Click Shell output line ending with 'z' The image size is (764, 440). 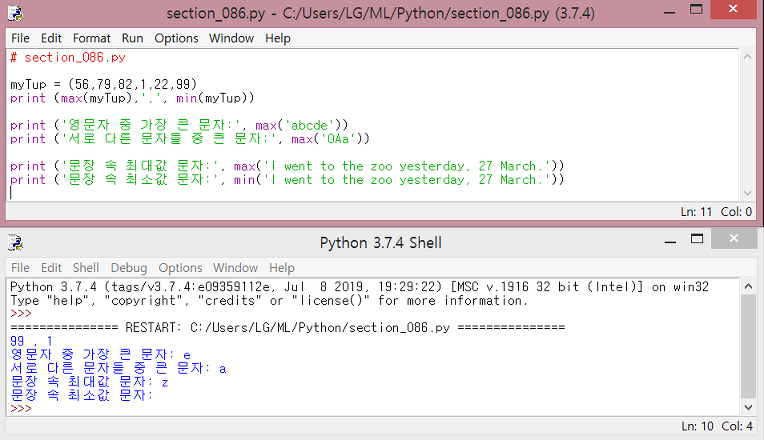(89, 382)
